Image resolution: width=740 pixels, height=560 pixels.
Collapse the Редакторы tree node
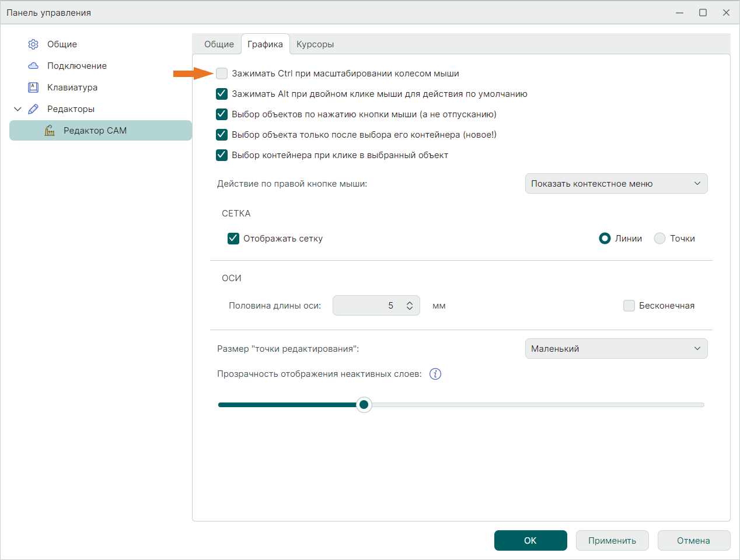(18, 109)
